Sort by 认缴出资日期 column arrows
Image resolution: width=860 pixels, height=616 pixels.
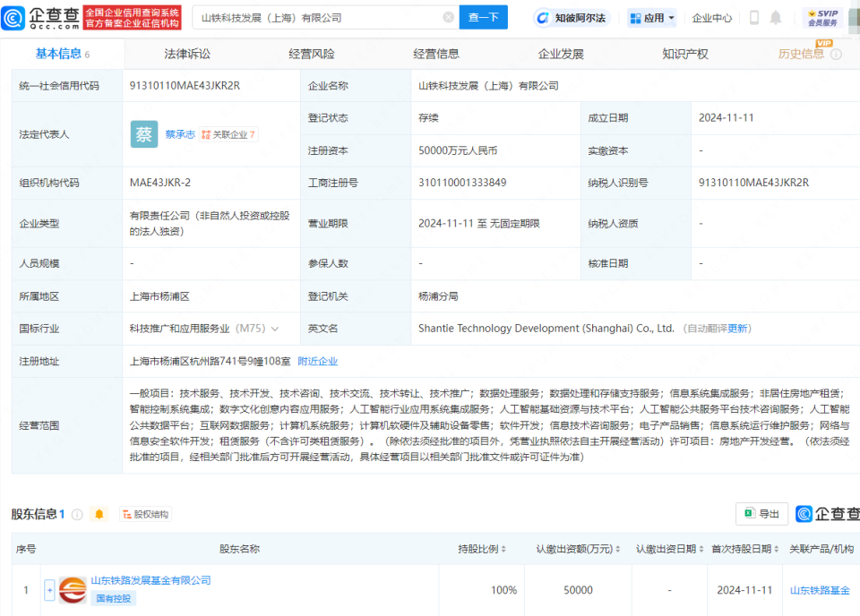pos(701,549)
